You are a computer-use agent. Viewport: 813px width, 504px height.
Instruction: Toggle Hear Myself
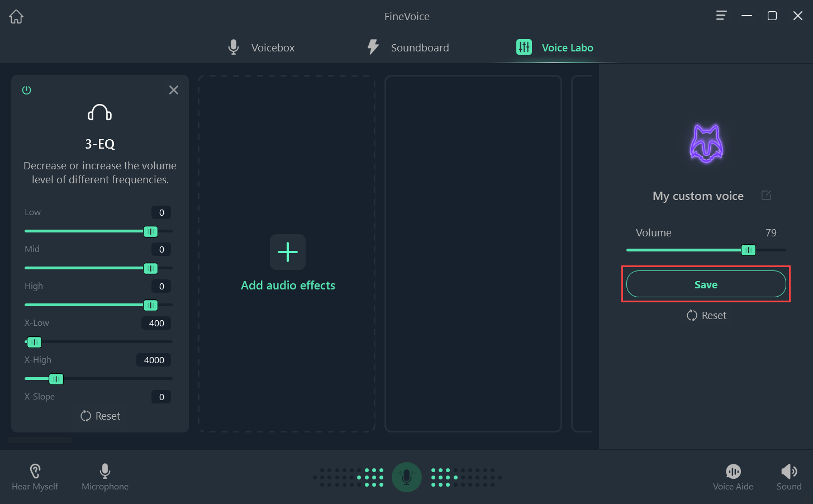coord(35,477)
